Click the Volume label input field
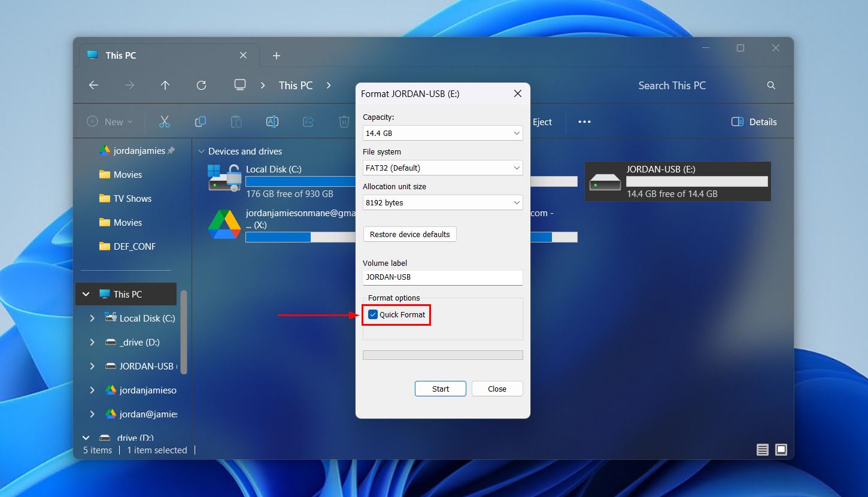The image size is (868, 497). (442, 277)
